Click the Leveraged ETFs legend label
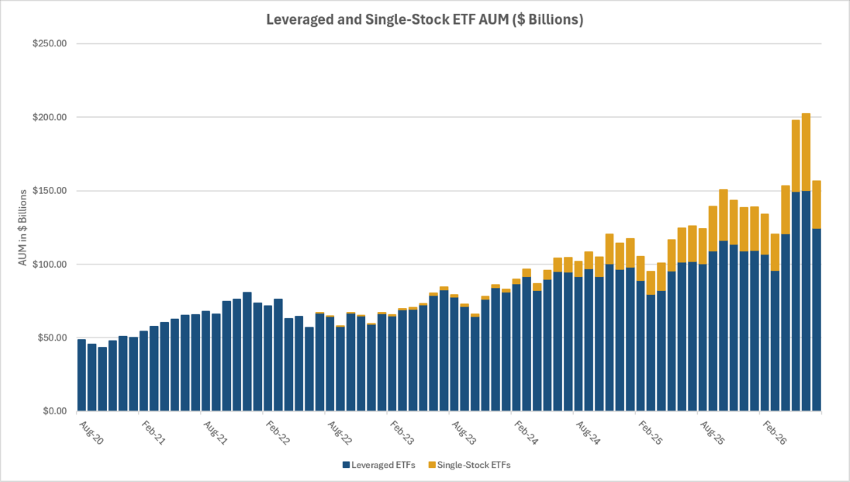 click(x=383, y=465)
